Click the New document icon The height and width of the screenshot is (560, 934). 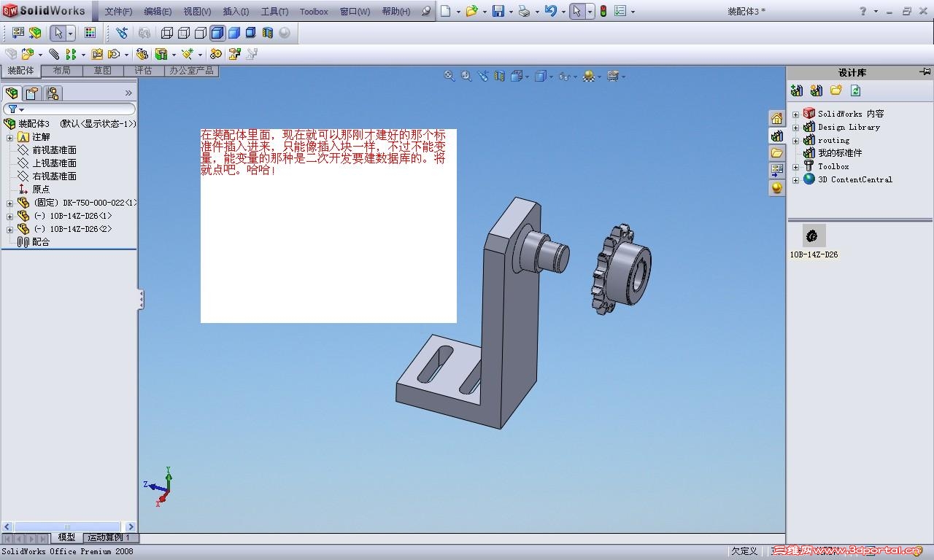(x=446, y=11)
